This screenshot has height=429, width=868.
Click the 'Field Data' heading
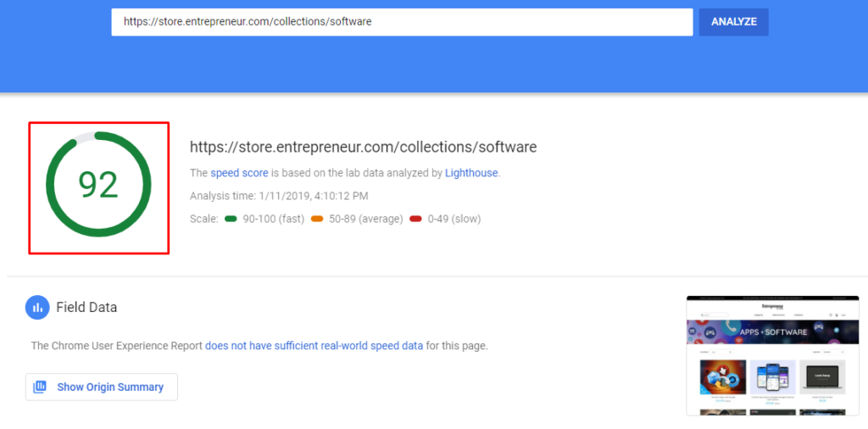[x=86, y=307]
